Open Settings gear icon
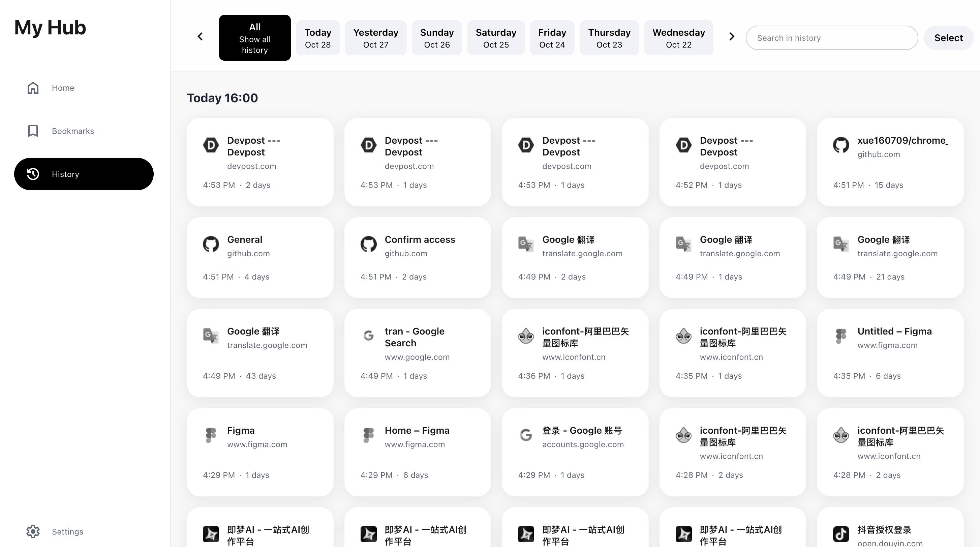This screenshot has width=980, height=547. coord(33,531)
